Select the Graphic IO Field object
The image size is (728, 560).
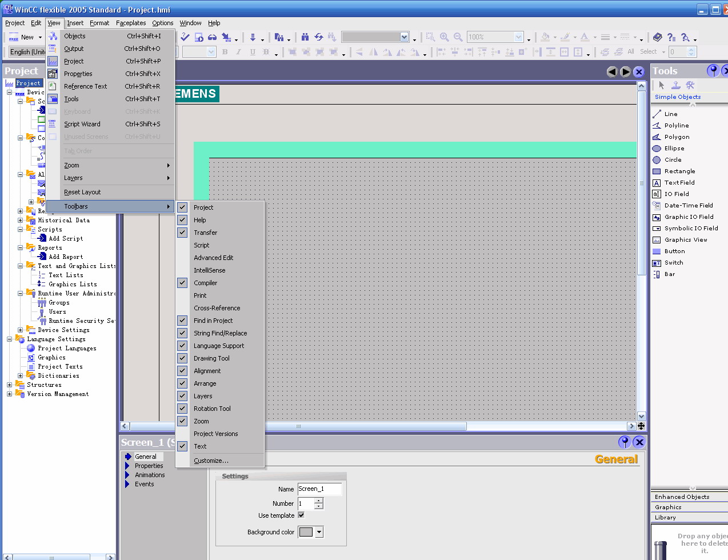[683, 217]
